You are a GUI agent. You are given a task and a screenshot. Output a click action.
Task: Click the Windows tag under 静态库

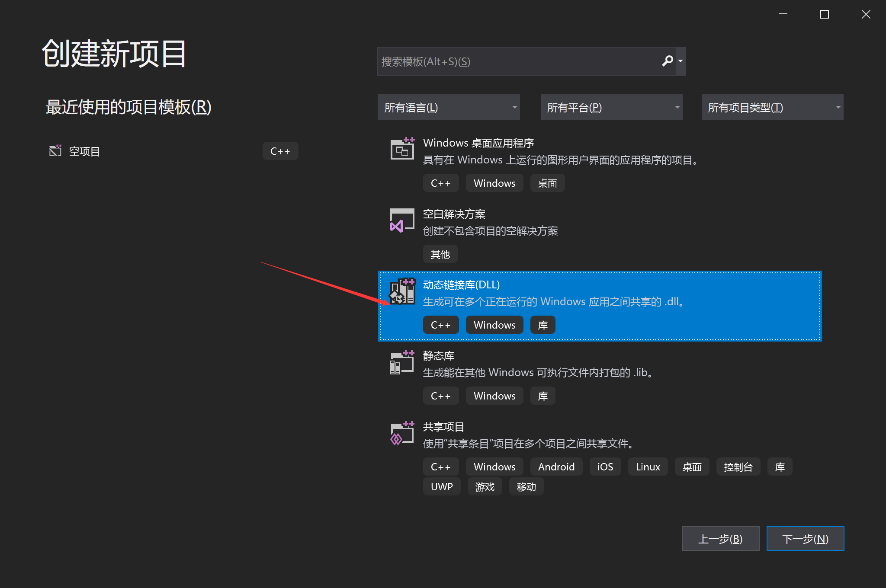coord(494,396)
